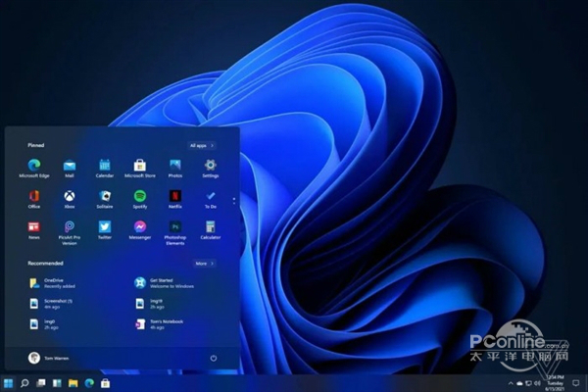Open network status tray icon
Image resolution: width=588 pixels, height=392 pixels.
click(528, 383)
